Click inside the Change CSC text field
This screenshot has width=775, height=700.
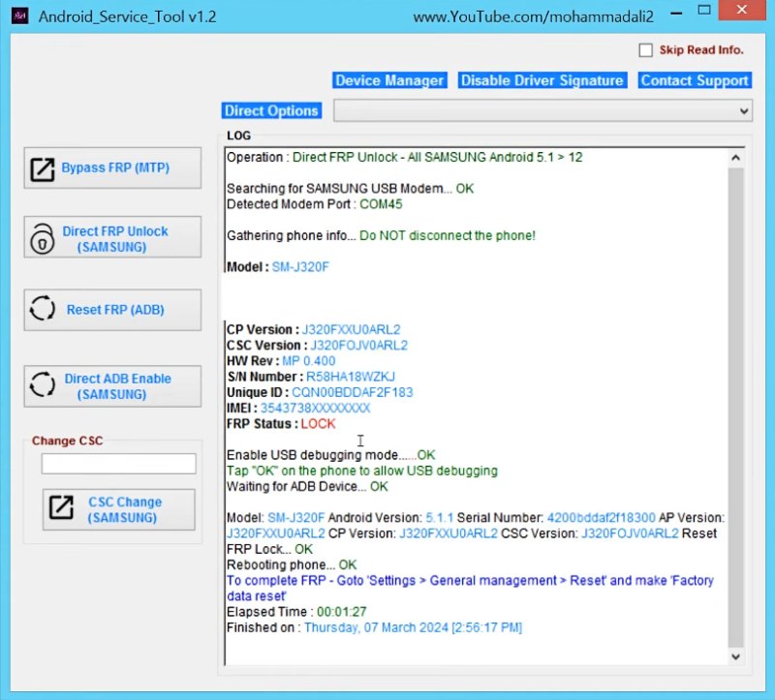tap(118, 464)
